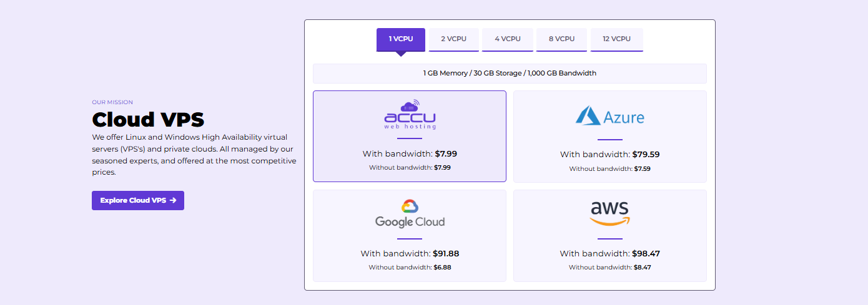Image resolution: width=868 pixels, height=305 pixels.
Task: Click the memory, storage, bandwidth specs bar
Action: (510, 73)
